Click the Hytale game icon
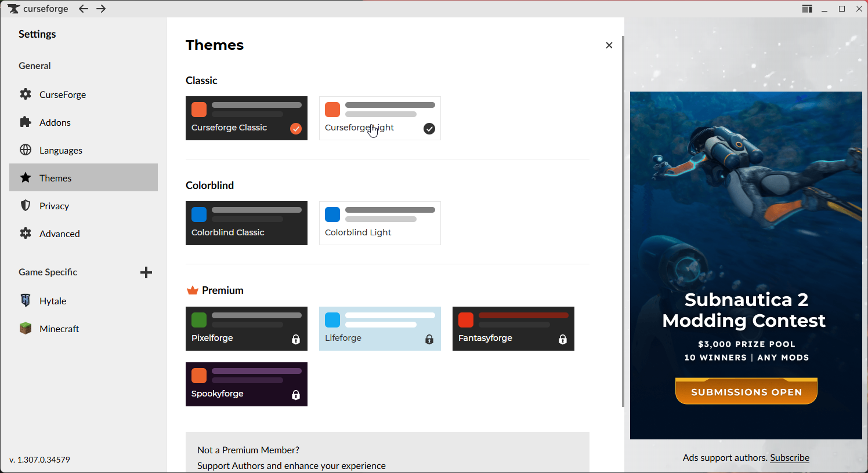The width and height of the screenshot is (868, 473). click(x=26, y=300)
